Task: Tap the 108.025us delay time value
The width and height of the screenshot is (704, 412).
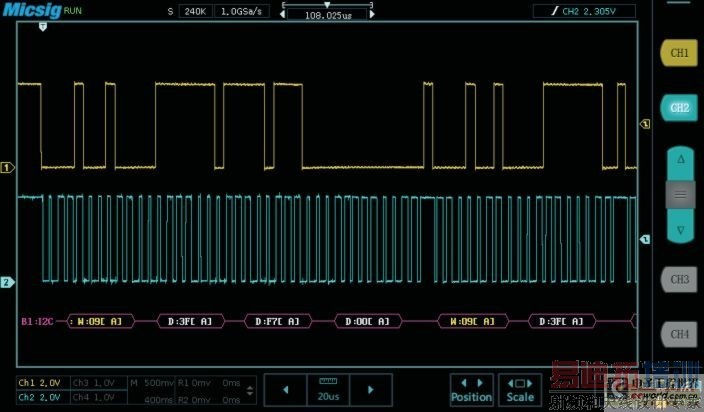Action: click(328, 15)
